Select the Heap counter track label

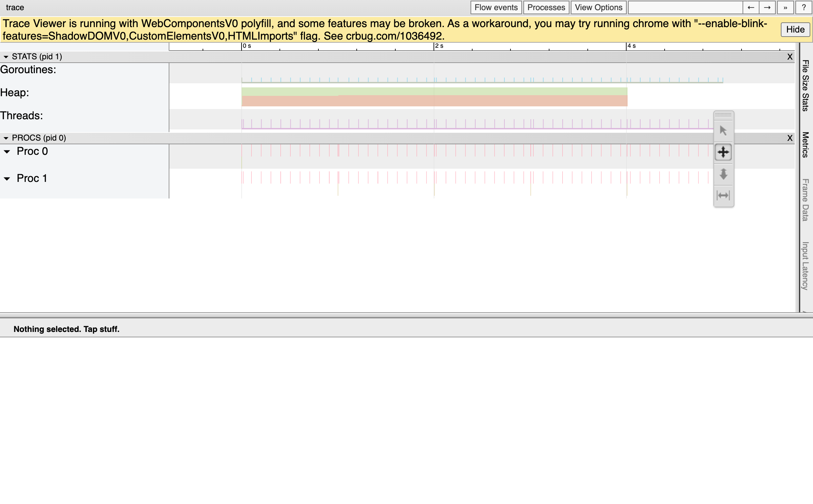click(x=15, y=93)
